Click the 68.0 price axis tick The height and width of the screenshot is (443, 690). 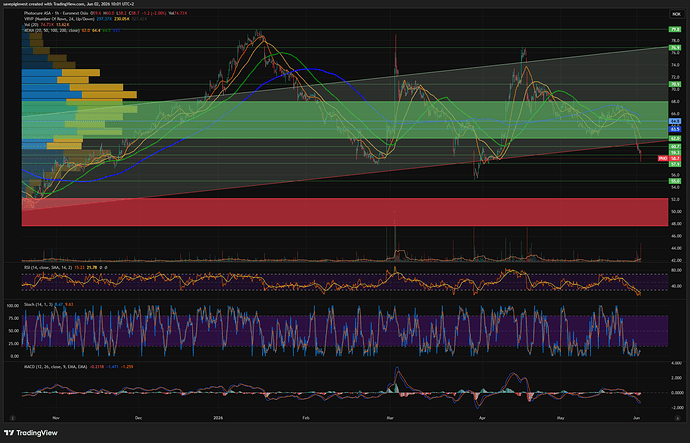click(x=675, y=102)
